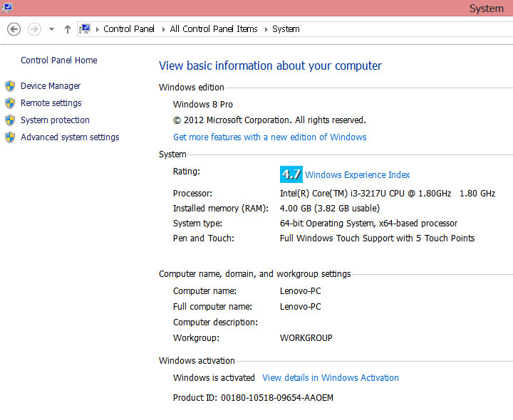Open the Windows Experience Index link
The image size is (513, 420).
tap(357, 175)
